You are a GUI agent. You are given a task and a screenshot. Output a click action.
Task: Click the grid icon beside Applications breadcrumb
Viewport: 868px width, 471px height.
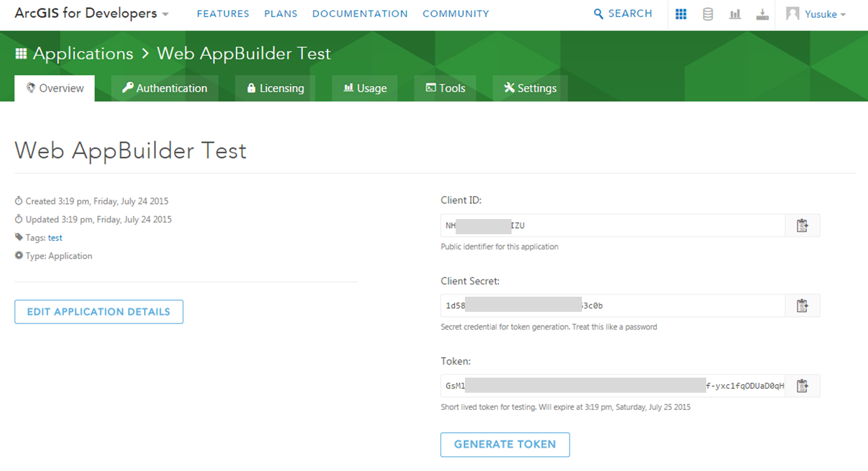(21, 54)
